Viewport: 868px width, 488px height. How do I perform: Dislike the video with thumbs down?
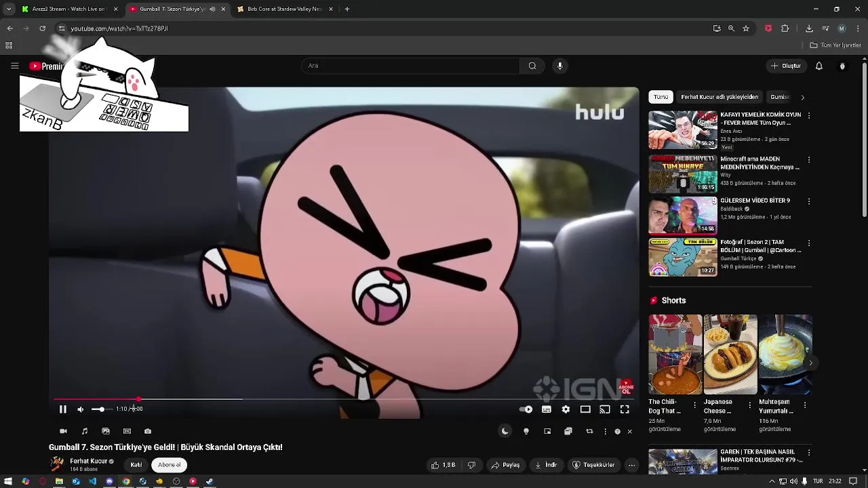tap(471, 465)
